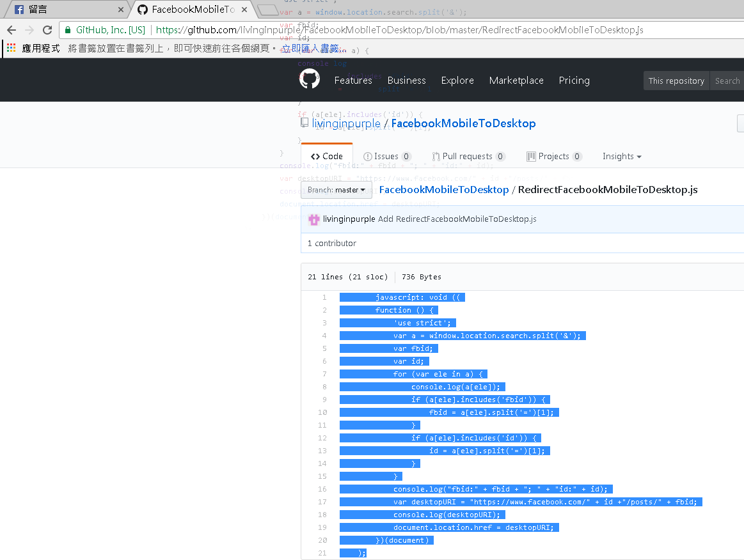744x560 pixels.
Task: Click the 'use strict'; code line
Action: click(x=422, y=323)
